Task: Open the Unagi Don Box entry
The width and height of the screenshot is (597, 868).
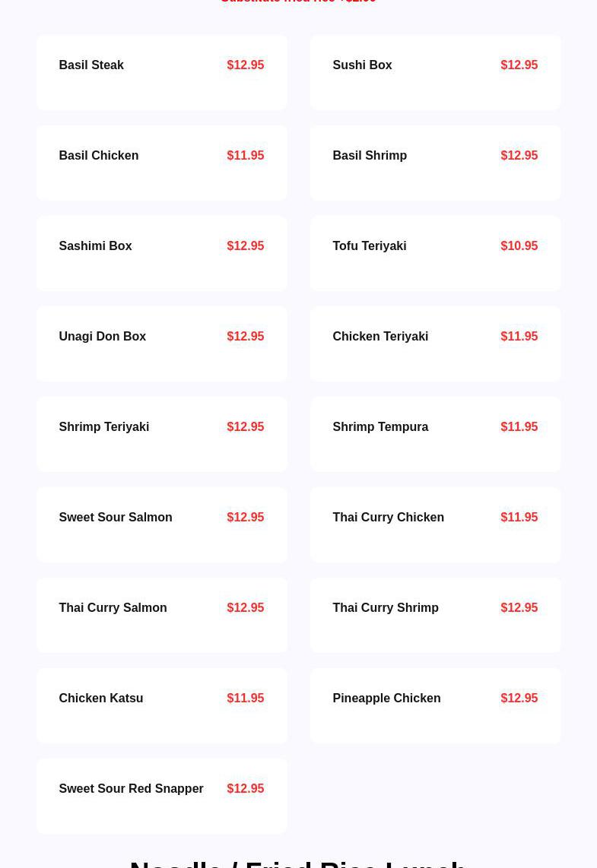Action: 162,344
